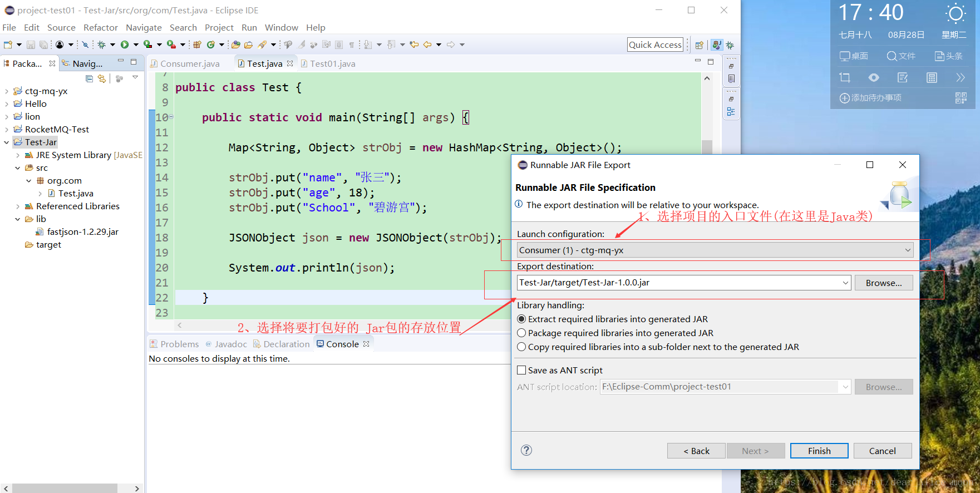The width and height of the screenshot is (980, 493).
Task: Toggle Show Whitespace Characters pilcrow icon
Action: [x=352, y=45]
